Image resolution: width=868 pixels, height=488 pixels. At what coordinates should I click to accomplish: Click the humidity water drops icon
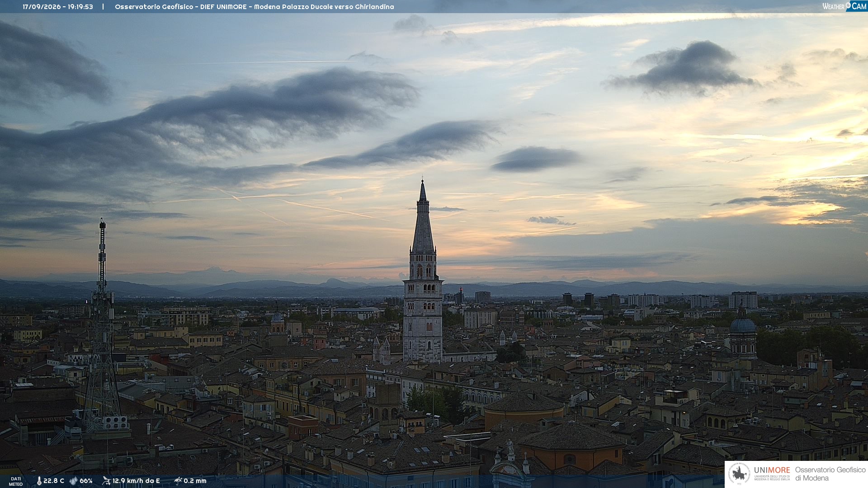(73, 481)
